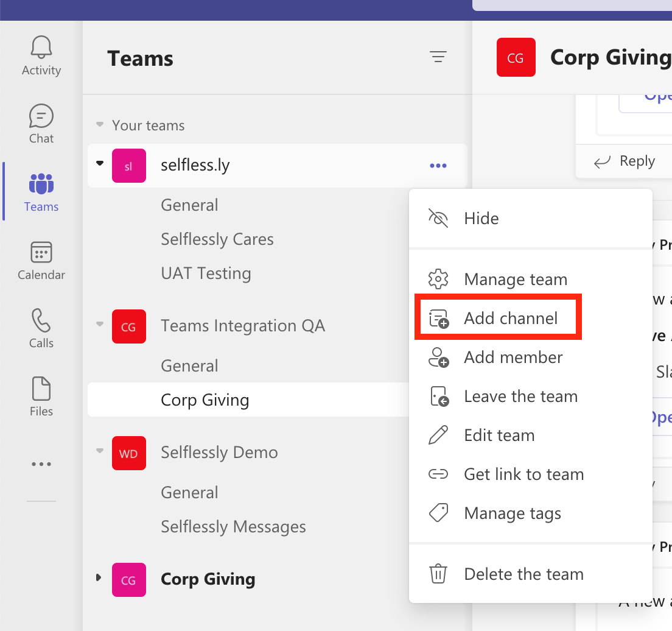Click the bold Corp Giving team name
The width and height of the screenshot is (672, 631).
(x=208, y=579)
